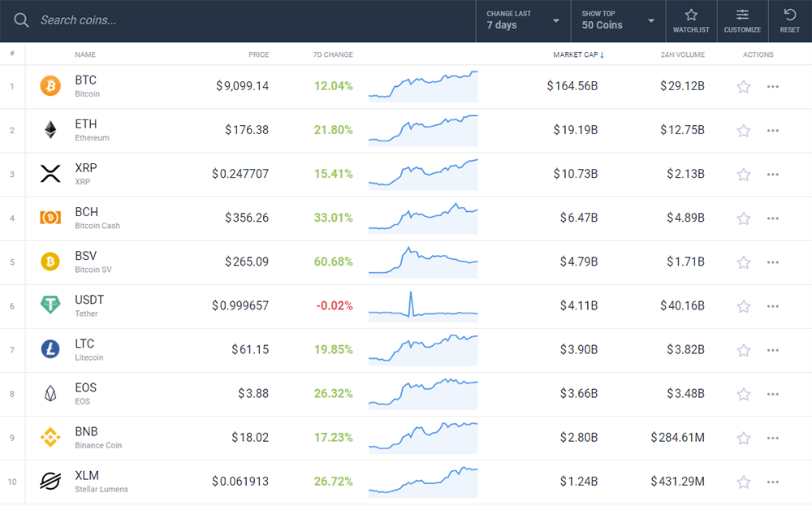Open more actions menu for XLM

click(773, 482)
